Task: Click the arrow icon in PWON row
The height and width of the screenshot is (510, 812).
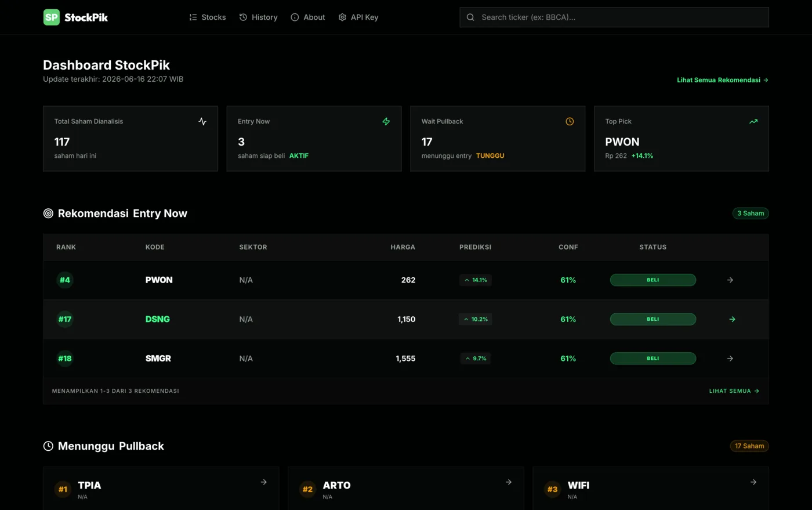Action: click(x=730, y=280)
